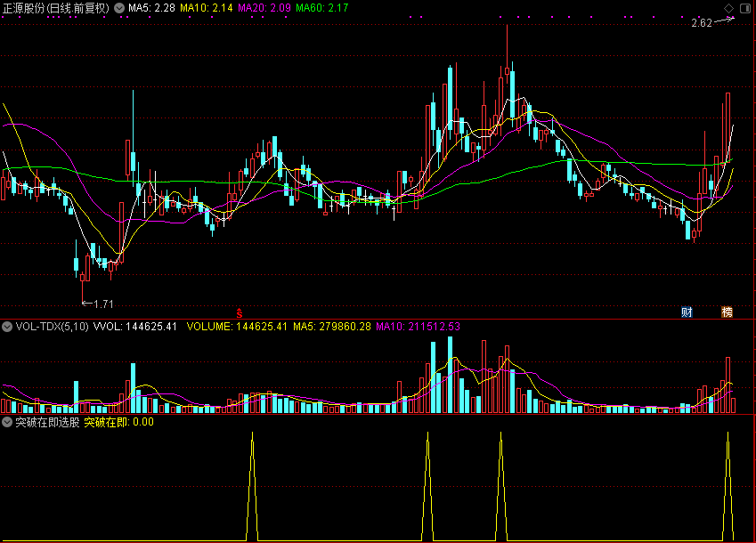Click the 2.62 high price label

point(702,23)
